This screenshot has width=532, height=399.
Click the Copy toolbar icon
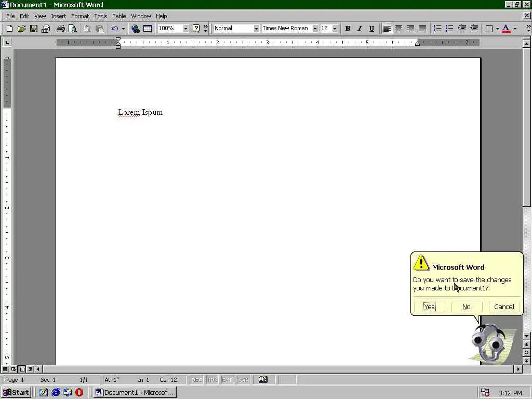tap(87, 29)
